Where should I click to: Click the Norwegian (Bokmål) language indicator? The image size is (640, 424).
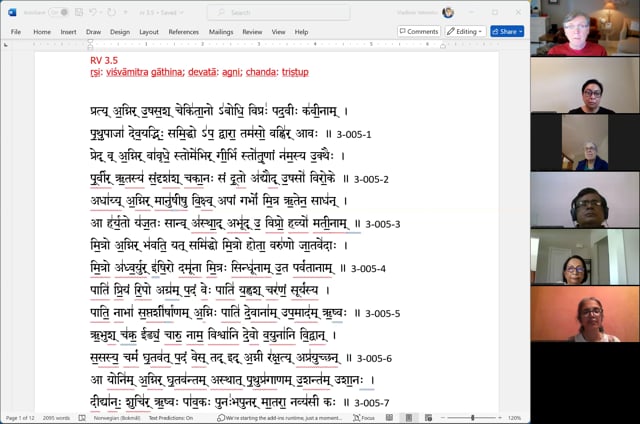117,418
